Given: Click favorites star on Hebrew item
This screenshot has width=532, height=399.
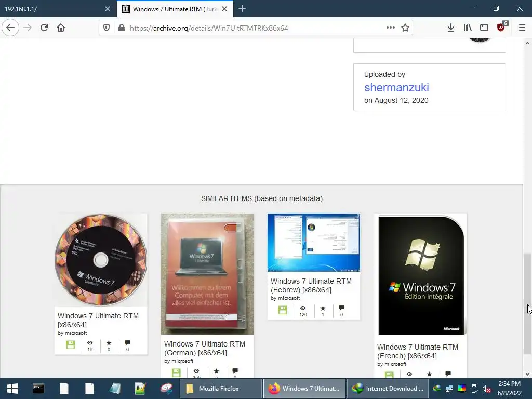Looking at the screenshot, I should (323, 308).
